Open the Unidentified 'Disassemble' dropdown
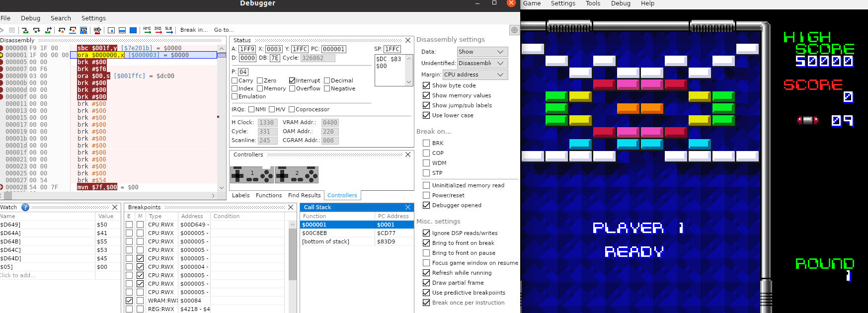Image resolution: width=868 pixels, height=313 pixels. click(x=482, y=63)
